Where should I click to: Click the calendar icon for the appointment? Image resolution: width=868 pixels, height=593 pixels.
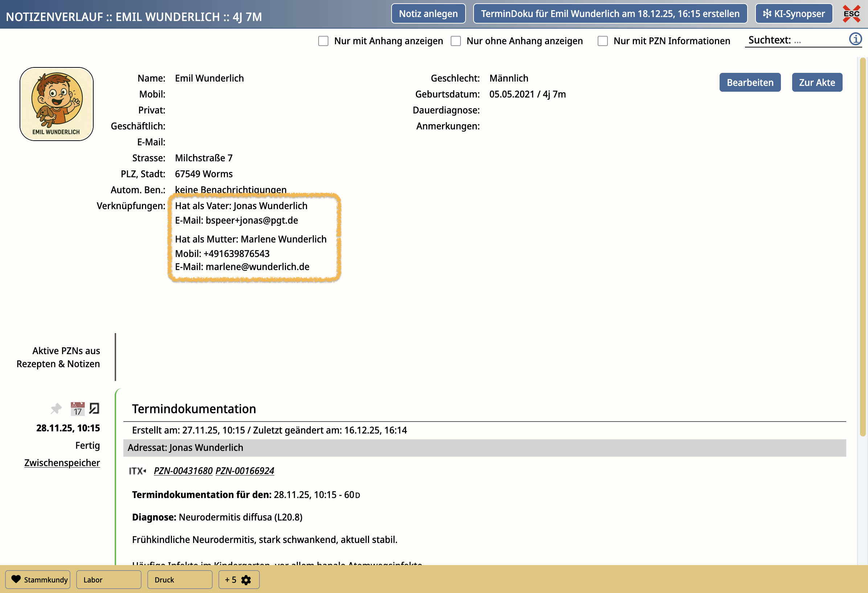point(77,409)
